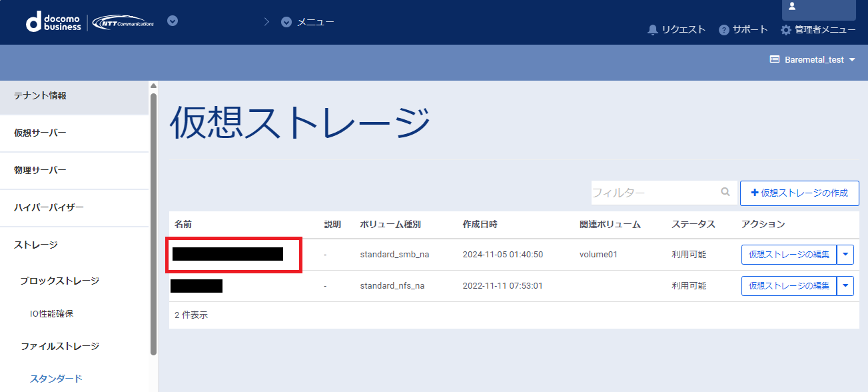
Task: Open the スタンダード file storage link
Action: (56, 379)
